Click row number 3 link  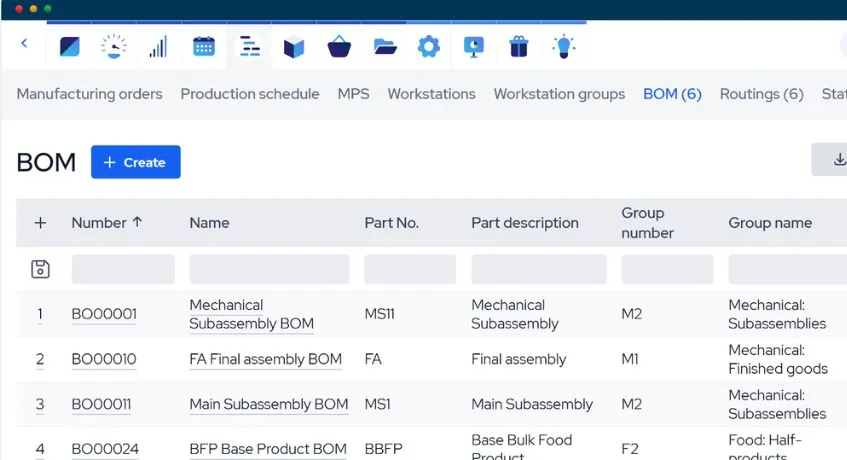(x=40, y=404)
